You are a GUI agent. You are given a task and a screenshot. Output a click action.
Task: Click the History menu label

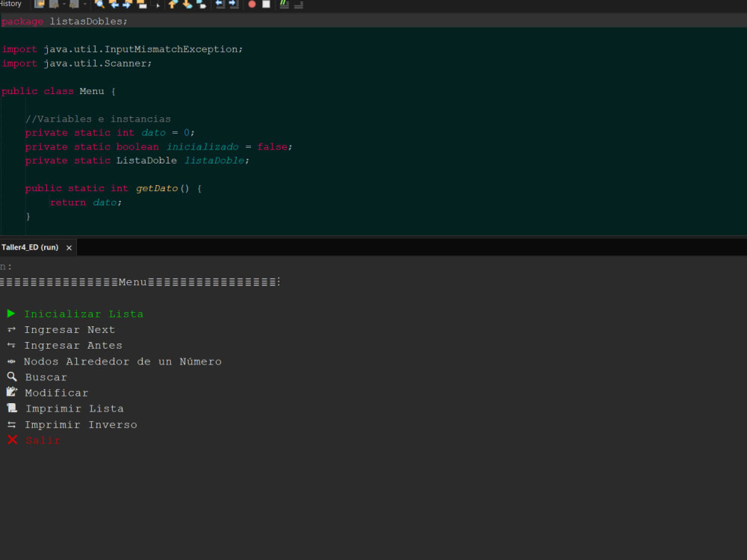(x=12, y=4)
